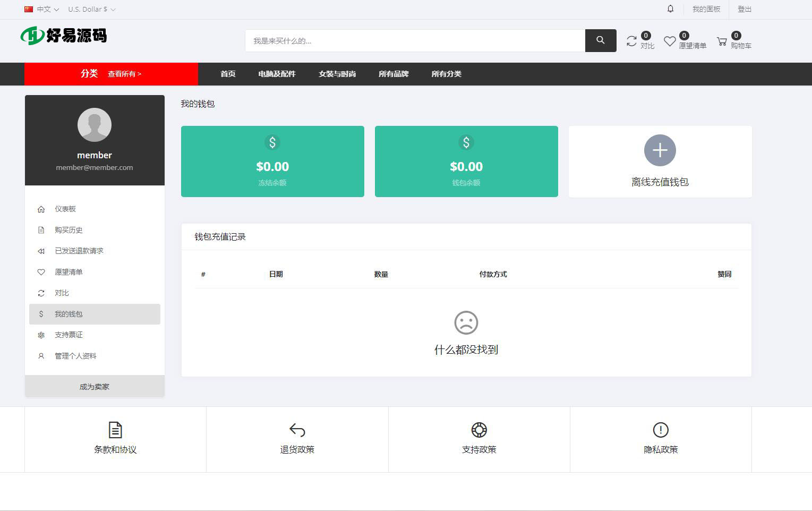Click the file icon beside 购买历史
Image resolution: width=812 pixels, height=511 pixels.
[41, 230]
